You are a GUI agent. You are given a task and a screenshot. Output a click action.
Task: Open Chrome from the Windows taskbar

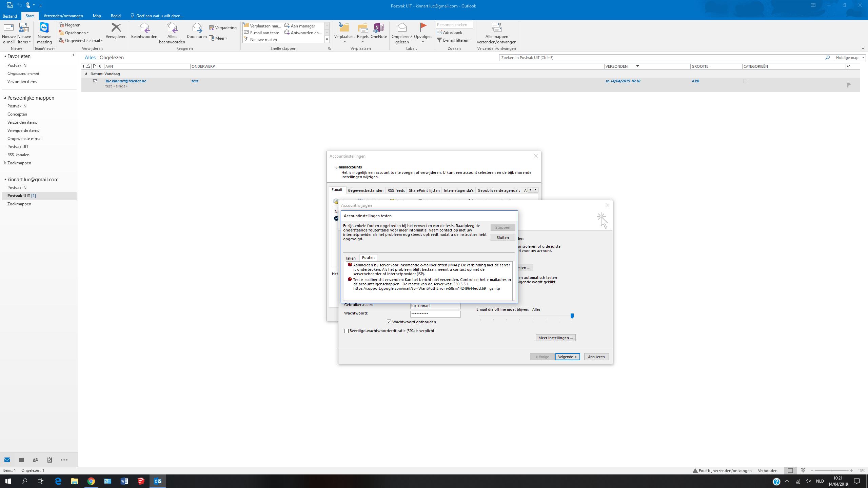point(91,481)
